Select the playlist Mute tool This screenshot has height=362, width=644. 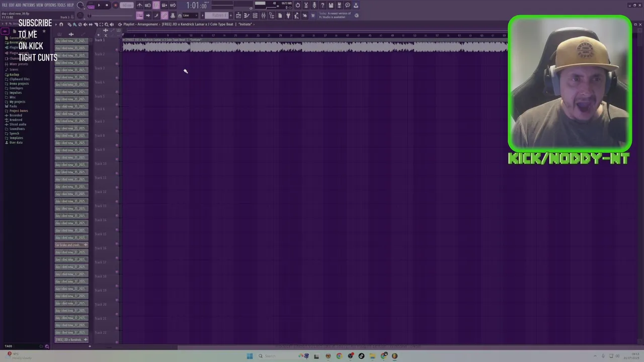click(x=86, y=24)
